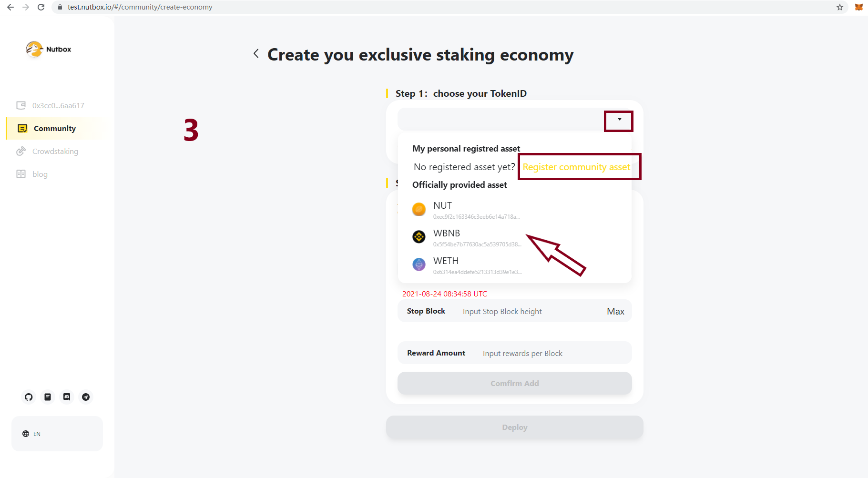
Task: Reload the browser page
Action: (41, 7)
